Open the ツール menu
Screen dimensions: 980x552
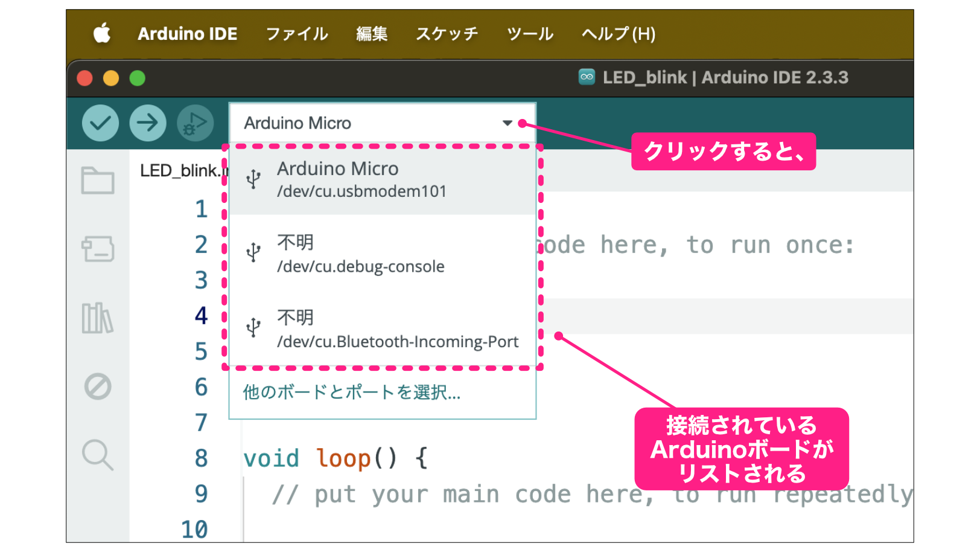(x=530, y=34)
